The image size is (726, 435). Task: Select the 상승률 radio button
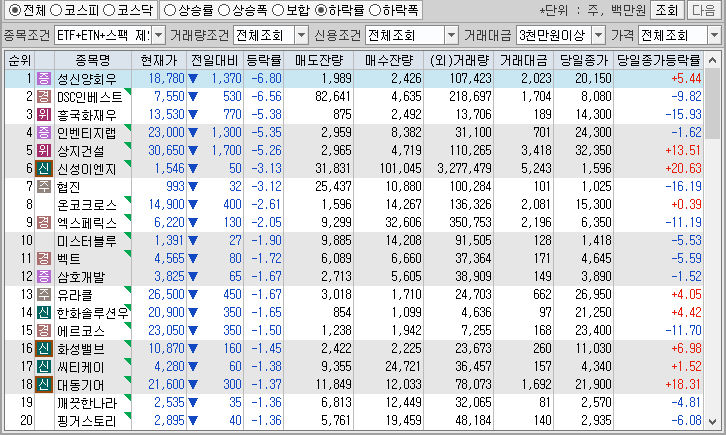coord(170,10)
